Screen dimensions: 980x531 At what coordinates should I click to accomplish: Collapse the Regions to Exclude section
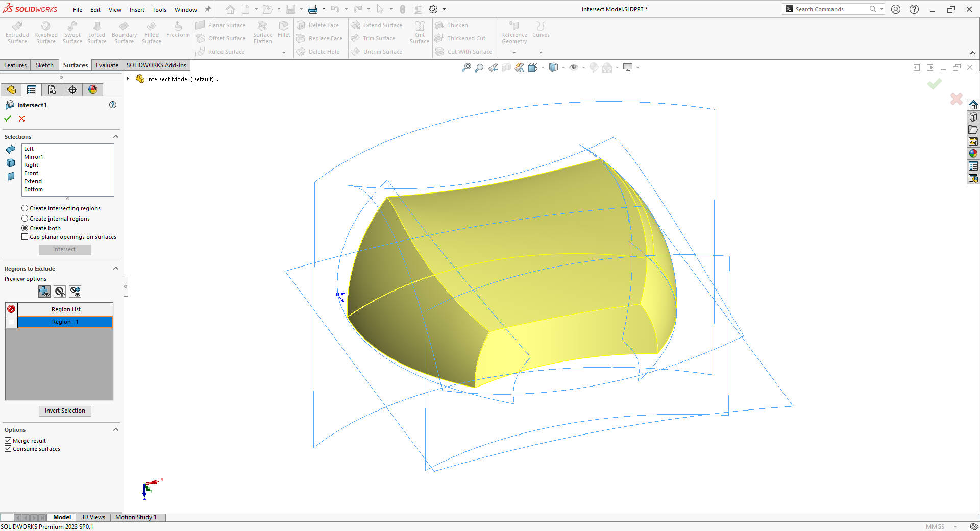point(116,268)
